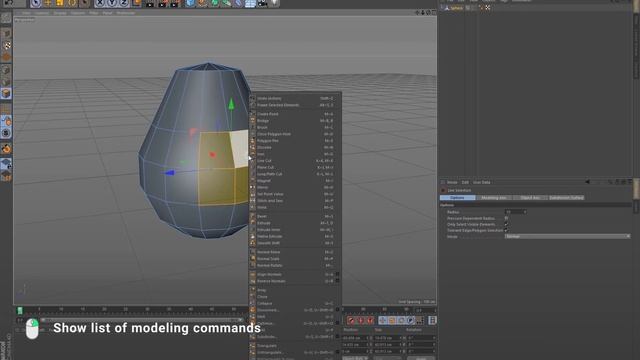Select the Sphere object in Object Manager

[x=457, y=8]
